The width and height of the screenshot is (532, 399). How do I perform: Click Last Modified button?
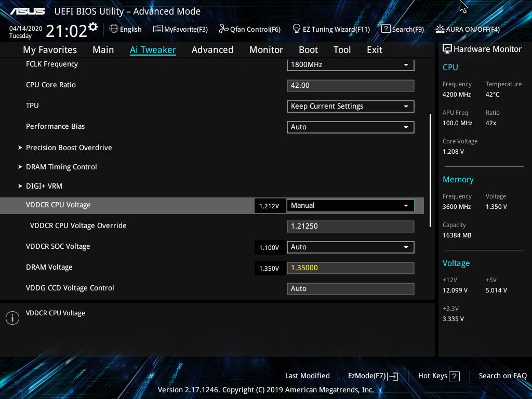point(308,376)
